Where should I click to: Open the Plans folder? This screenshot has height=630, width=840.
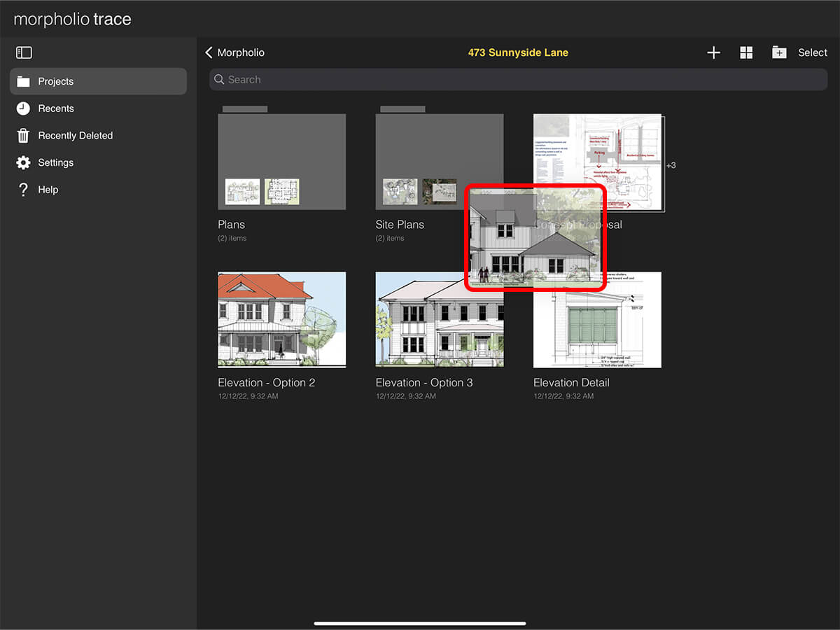click(x=281, y=161)
